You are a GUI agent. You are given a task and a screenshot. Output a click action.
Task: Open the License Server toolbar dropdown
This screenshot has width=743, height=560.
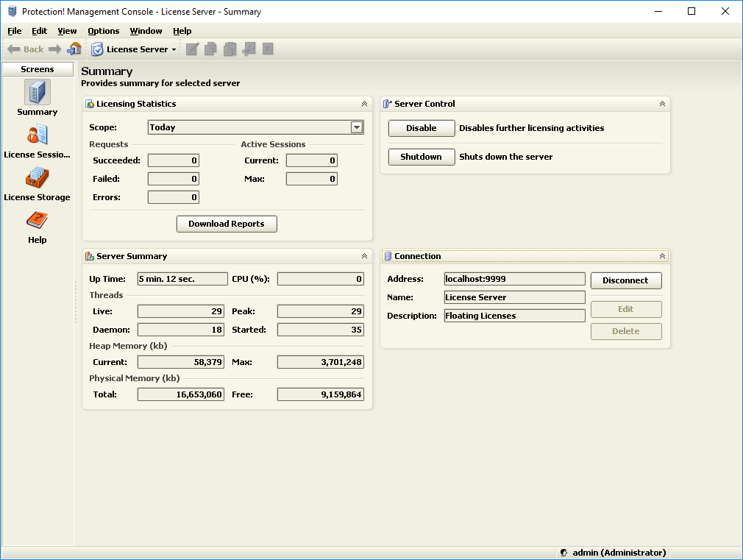click(134, 49)
